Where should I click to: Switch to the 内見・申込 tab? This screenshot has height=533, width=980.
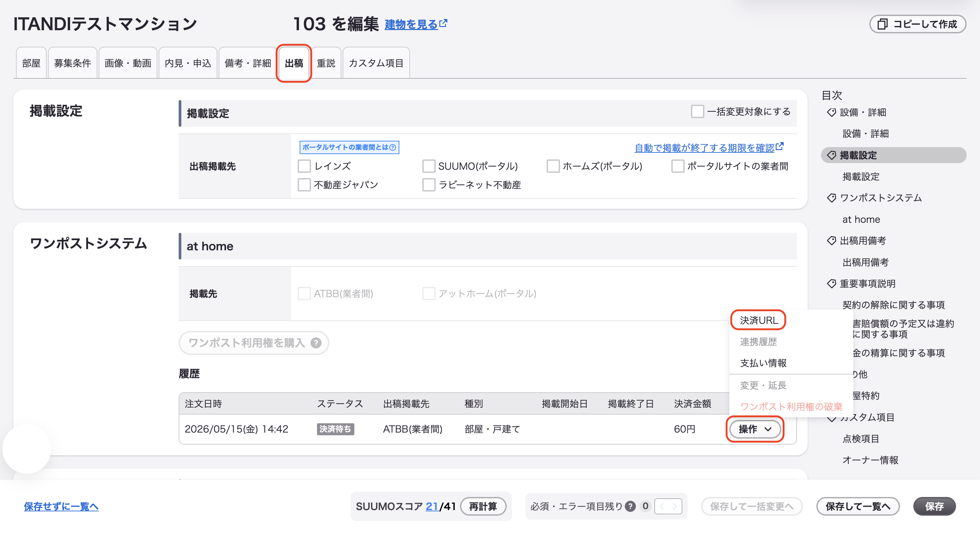[x=188, y=63]
